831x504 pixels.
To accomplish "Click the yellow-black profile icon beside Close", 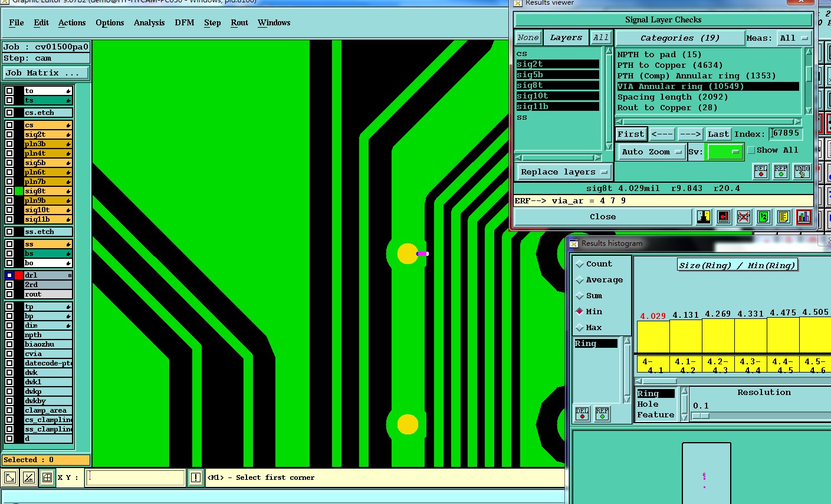I will tap(704, 217).
